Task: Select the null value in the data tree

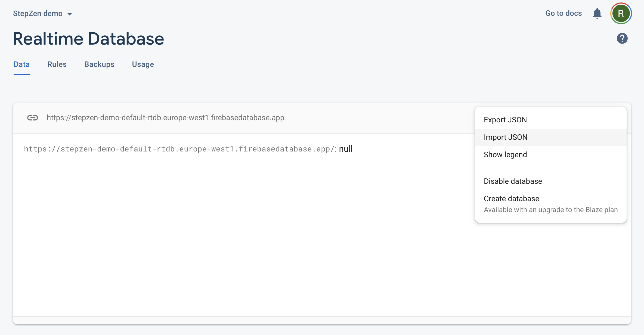Action: [345, 148]
